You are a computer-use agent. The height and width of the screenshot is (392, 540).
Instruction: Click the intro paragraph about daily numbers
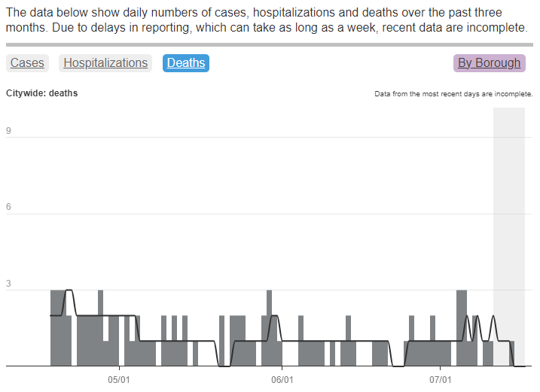pos(268,21)
